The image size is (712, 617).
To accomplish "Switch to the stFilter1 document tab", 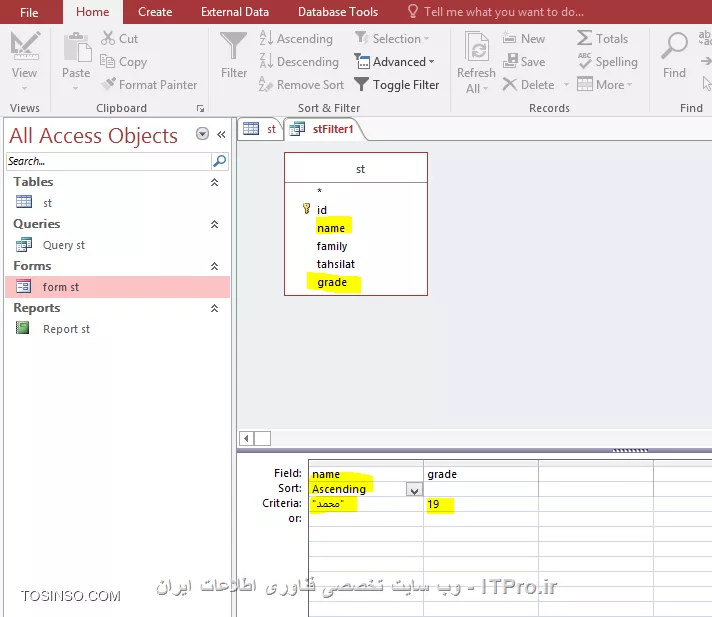I will pos(323,129).
